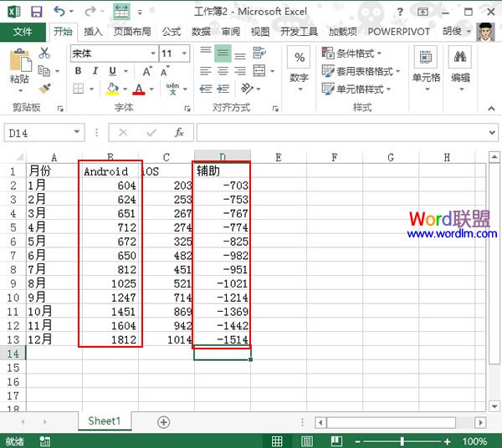Open the font name dropdown 宋体

[153, 53]
